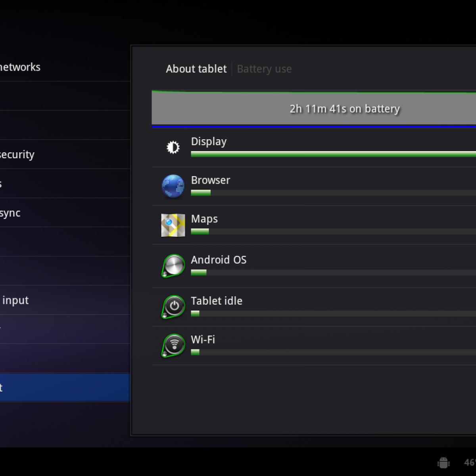Select the highlighted About tablet entry
Image resolution: width=476 pixels, height=476 pixels.
63,388
